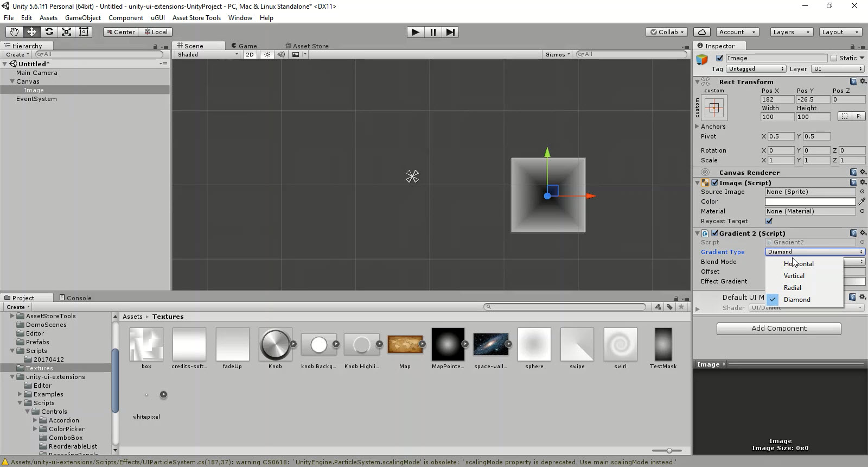The height and width of the screenshot is (467, 868).
Task: Open the Layout dropdown
Action: [840, 32]
